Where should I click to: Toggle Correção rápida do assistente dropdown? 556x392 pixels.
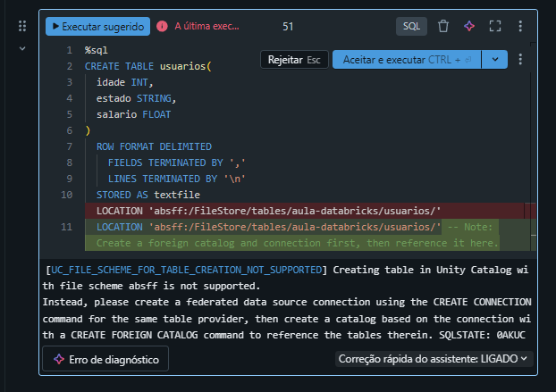[433, 359]
